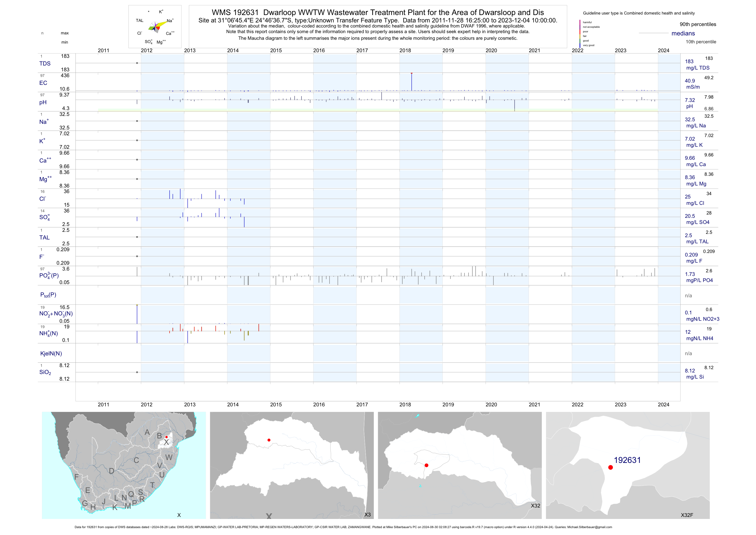Image resolution: width=756 pixels, height=535 pixels.
Task: Click the red dot on X3 catchment map
Action: tap(269, 440)
